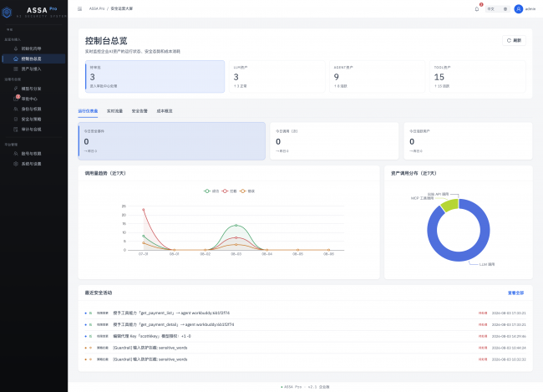
Task: Open the get_payment_list activity row
Action: [305, 313]
